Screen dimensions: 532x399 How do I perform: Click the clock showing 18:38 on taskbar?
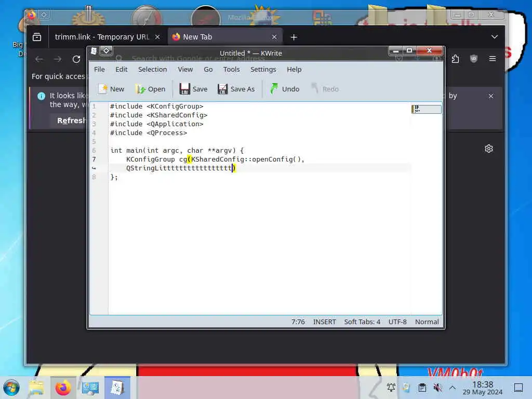click(x=483, y=388)
